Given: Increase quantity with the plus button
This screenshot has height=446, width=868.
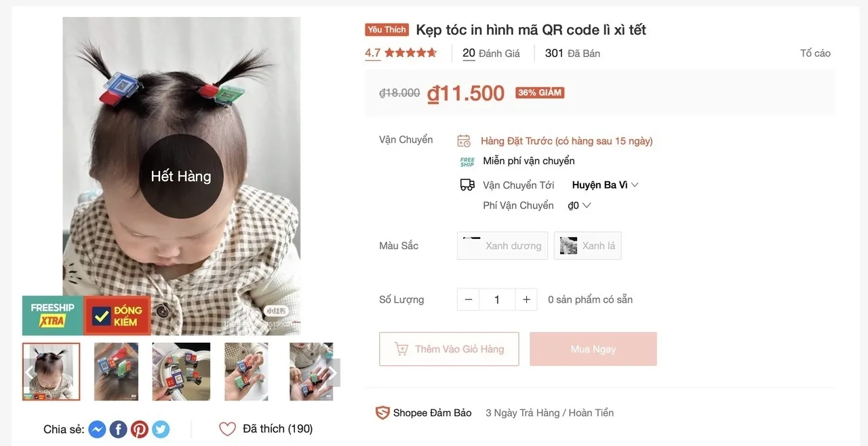Looking at the screenshot, I should tap(526, 299).
